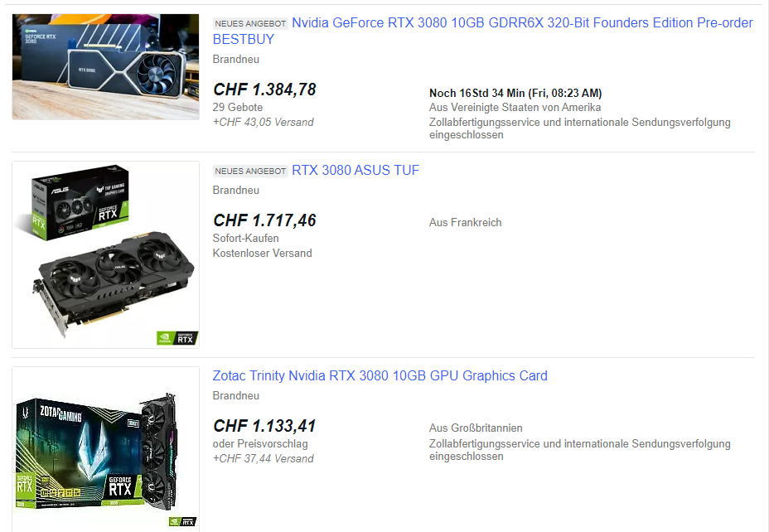Image resolution: width=769 pixels, height=532 pixels.
Task: Click the +CHF 37,44 Versand shipping cost
Action: tap(264, 458)
